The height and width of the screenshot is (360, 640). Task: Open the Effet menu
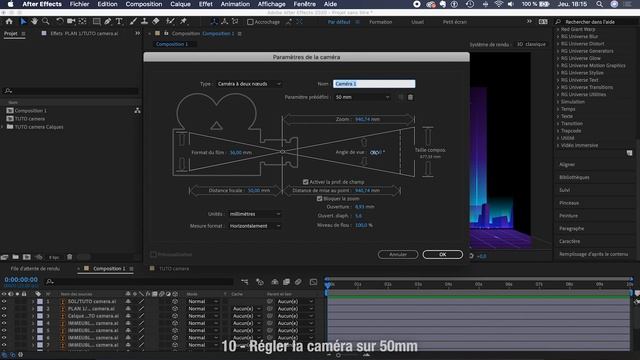coord(205,4)
